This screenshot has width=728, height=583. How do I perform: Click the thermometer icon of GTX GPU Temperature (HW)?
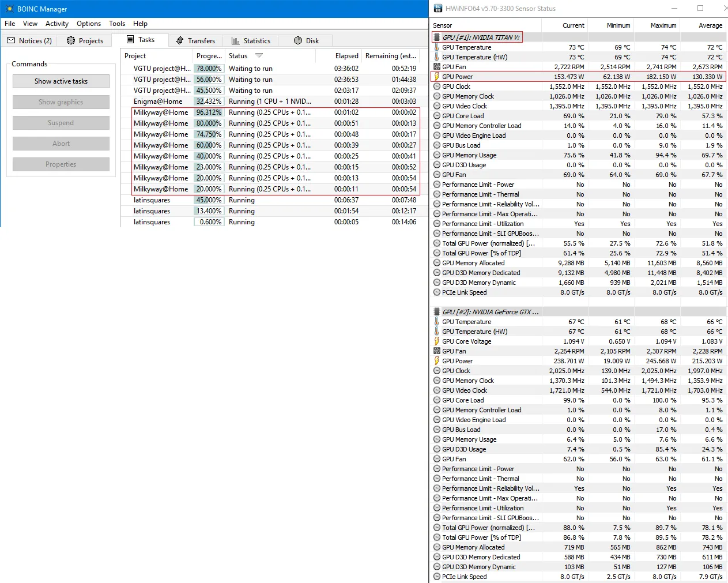pyautogui.click(x=437, y=332)
